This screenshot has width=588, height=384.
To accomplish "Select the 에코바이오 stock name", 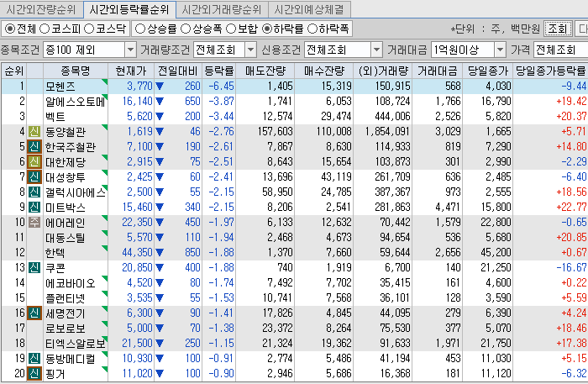I will coord(70,283).
